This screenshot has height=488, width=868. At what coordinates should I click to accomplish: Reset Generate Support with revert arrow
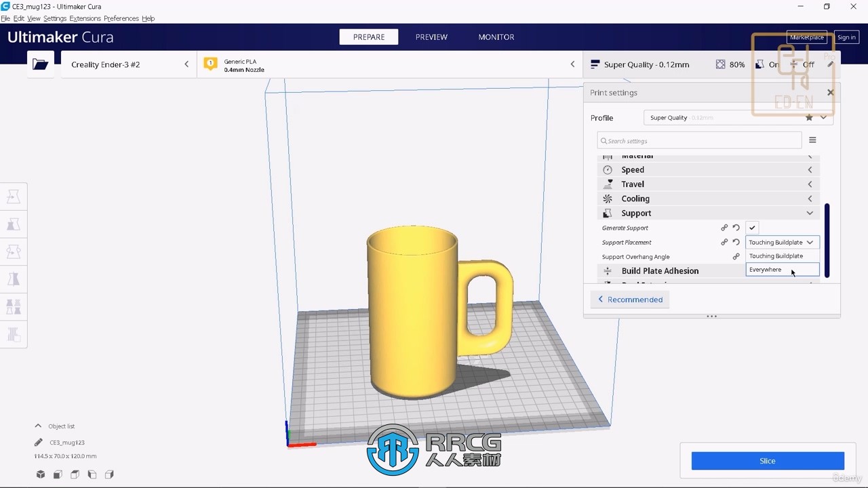click(736, 228)
